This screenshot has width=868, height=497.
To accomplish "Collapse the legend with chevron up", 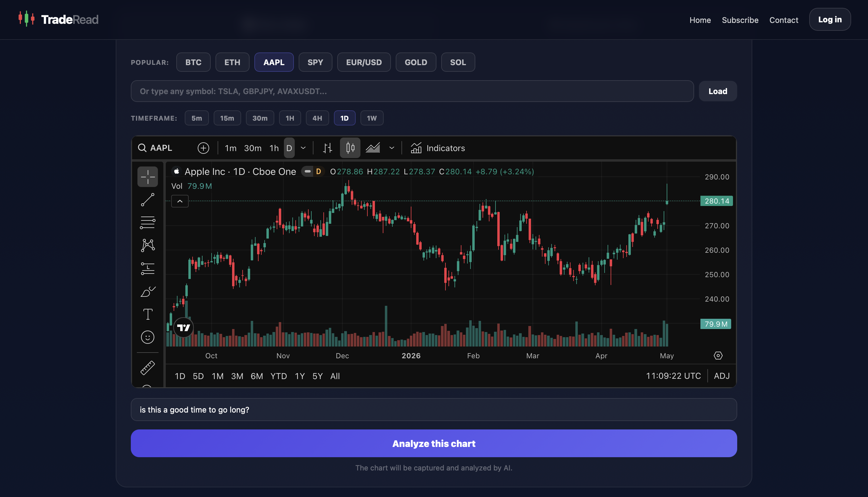I will [x=180, y=201].
